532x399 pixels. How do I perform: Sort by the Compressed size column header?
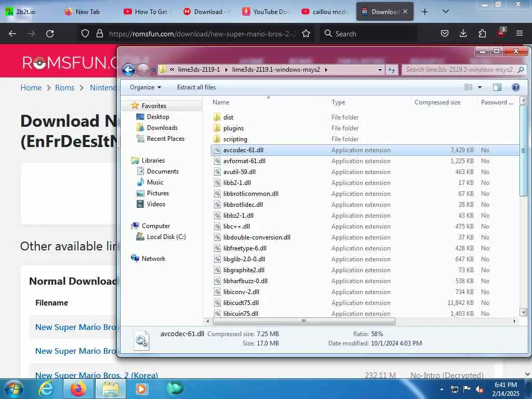pyautogui.click(x=437, y=102)
